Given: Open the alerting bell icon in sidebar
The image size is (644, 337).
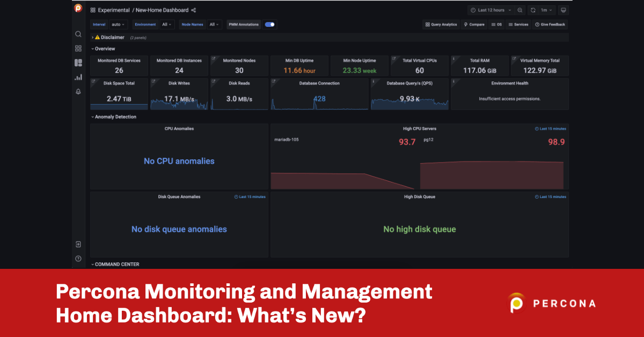Looking at the screenshot, I should 78,92.
